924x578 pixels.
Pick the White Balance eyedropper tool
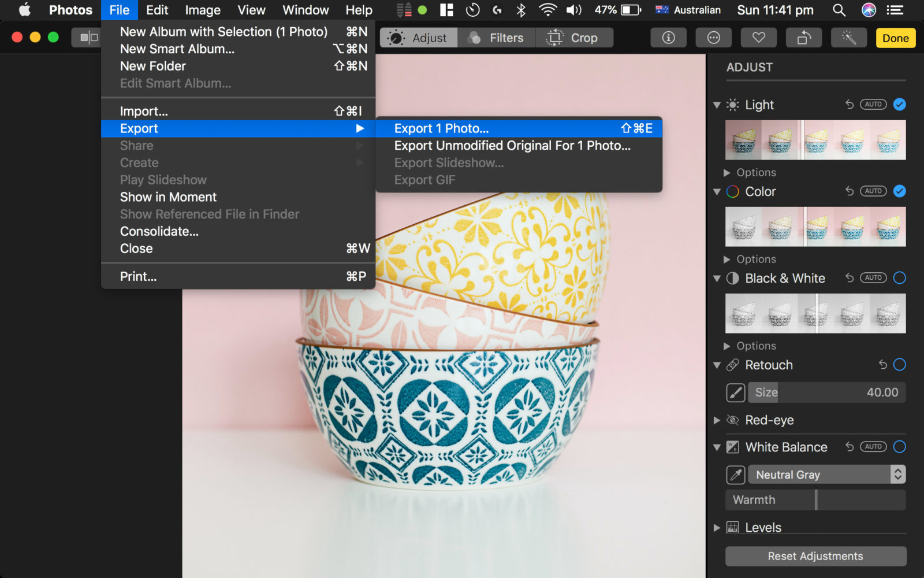735,475
